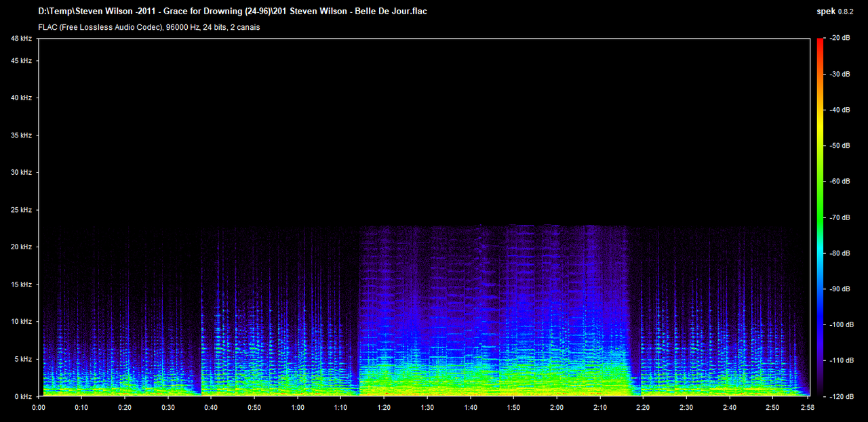Click the 2:00 time axis label
This screenshot has height=422, width=868.
point(557,408)
